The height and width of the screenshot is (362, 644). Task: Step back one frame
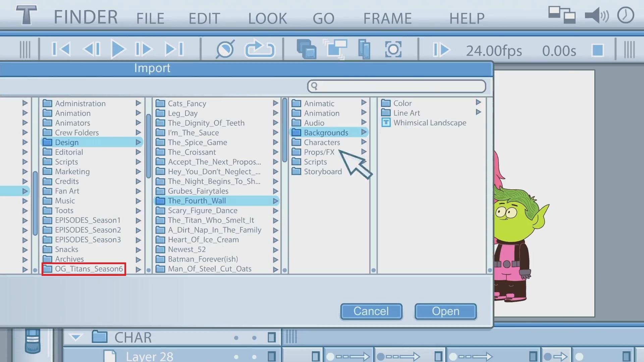coord(91,49)
